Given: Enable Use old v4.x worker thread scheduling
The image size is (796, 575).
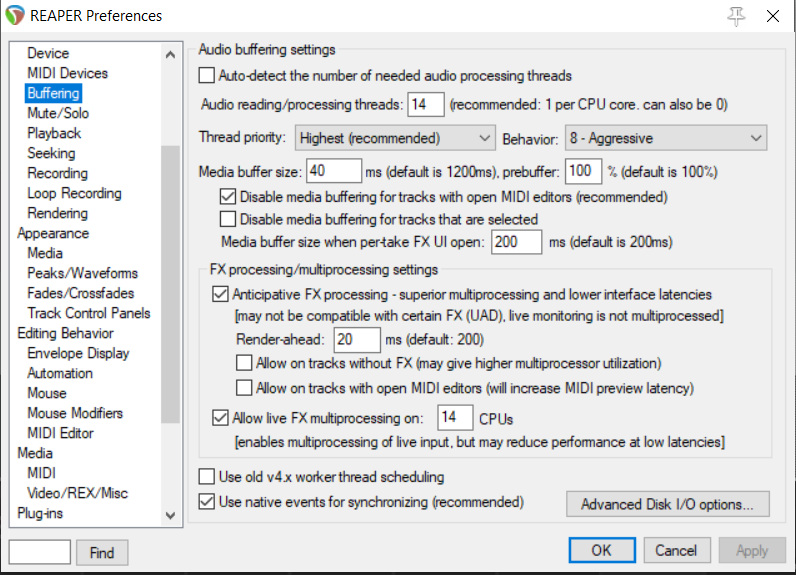Looking at the screenshot, I should pos(207,477).
